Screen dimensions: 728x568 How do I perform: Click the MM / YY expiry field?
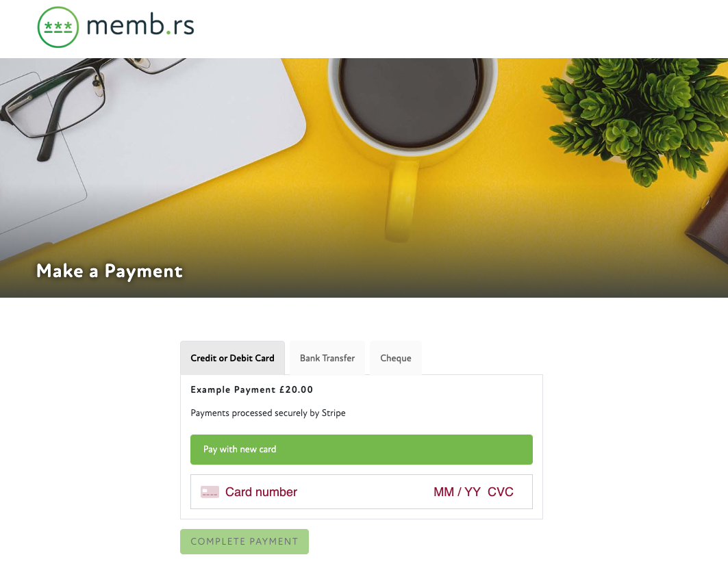[x=457, y=492]
